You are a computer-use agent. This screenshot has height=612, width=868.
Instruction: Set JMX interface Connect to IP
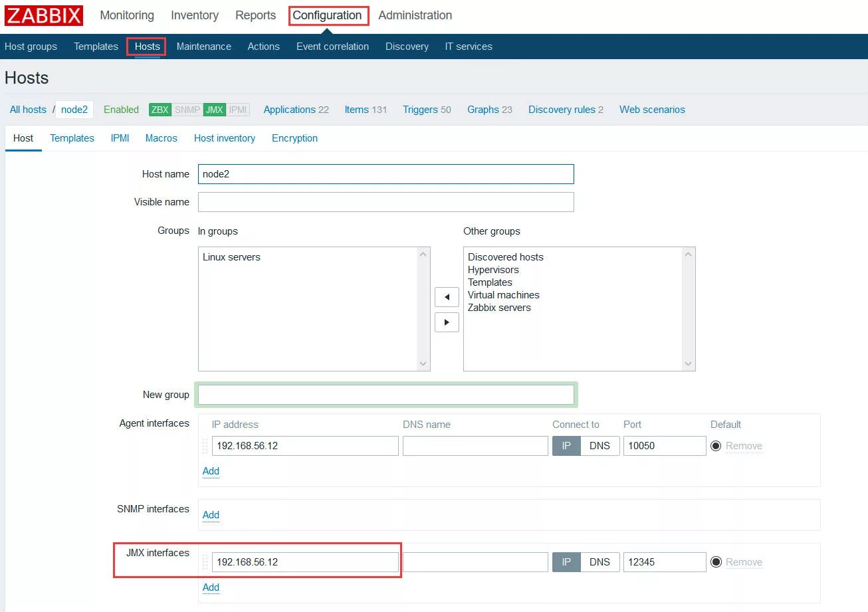point(566,562)
